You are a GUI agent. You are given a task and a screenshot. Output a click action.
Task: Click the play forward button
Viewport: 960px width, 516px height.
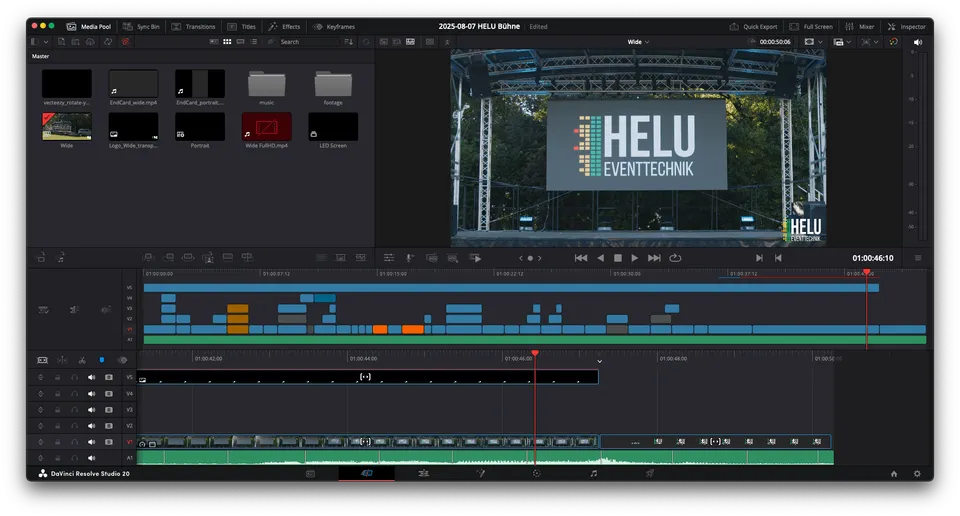[x=635, y=258]
